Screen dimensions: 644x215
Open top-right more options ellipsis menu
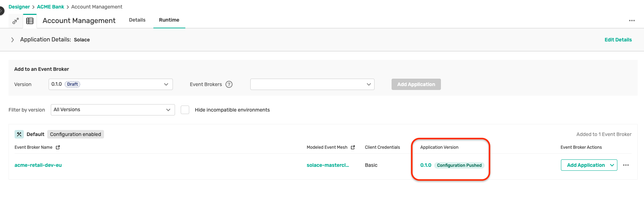pyautogui.click(x=632, y=21)
